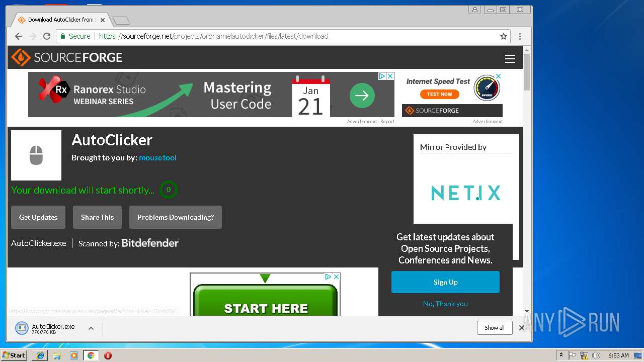Click scrollbar down arrow
Image resolution: width=644 pixels, height=362 pixels.
point(527,312)
